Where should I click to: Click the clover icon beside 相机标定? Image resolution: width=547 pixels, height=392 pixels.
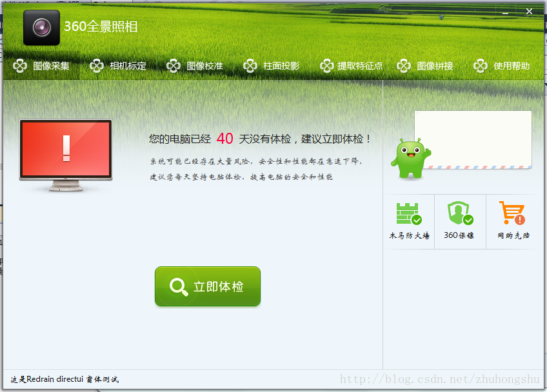coord(97,66)
